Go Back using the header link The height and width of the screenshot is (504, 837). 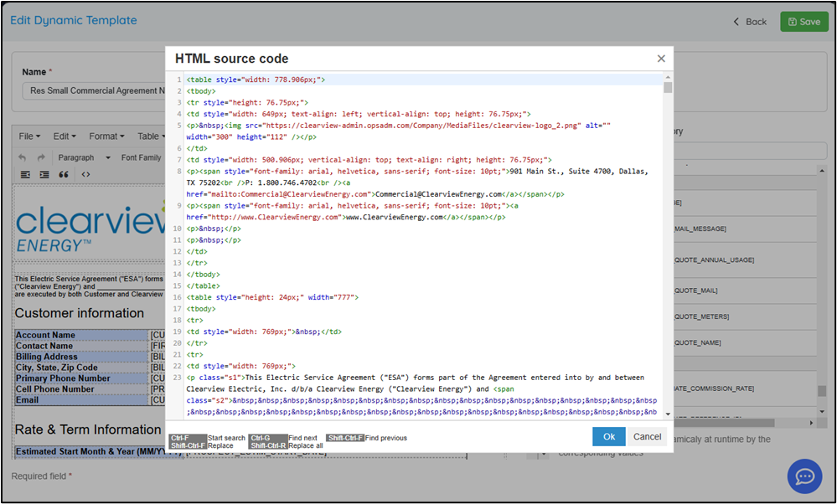(750, 22)
